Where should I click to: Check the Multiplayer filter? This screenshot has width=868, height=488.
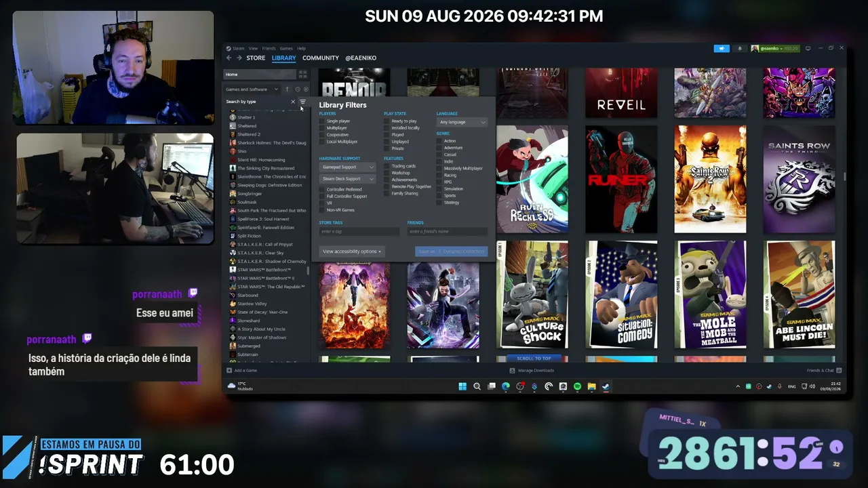pos(322,128)
